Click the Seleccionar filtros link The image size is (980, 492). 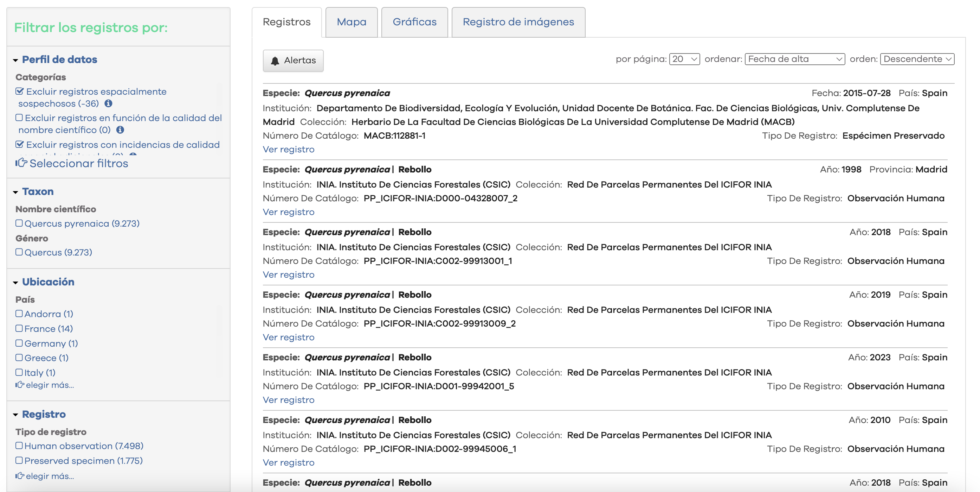coord(79,163)
